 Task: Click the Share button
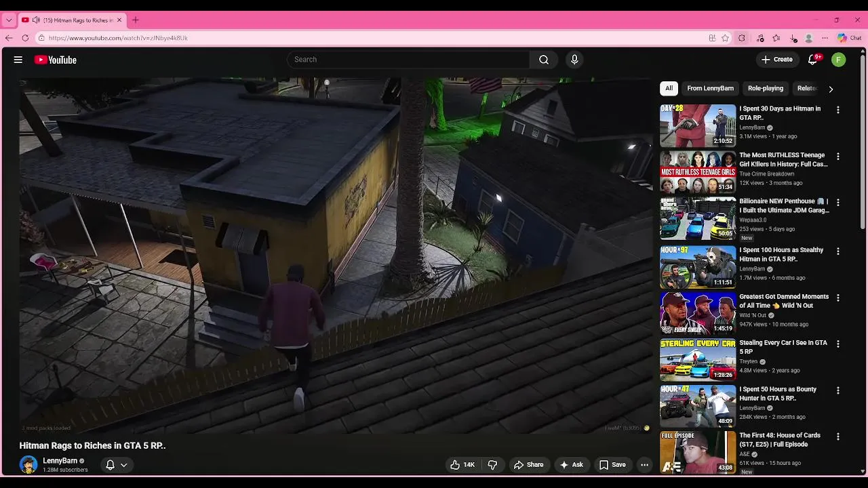tap(528, 465)
